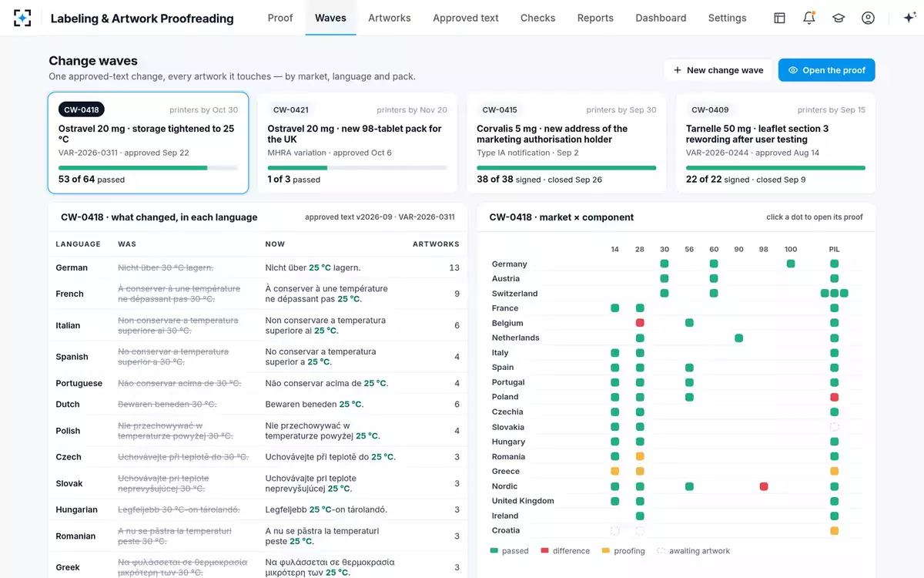
Task: Click the 'difference' legend entry
Action: tap(565, 551)
